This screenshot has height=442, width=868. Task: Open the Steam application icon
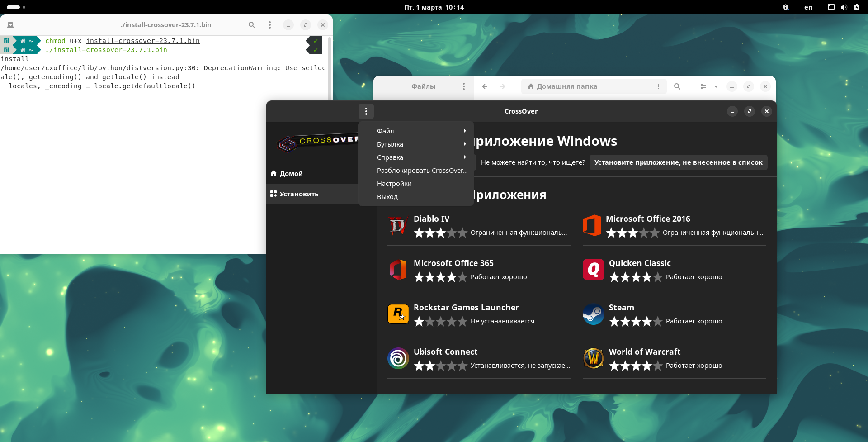point(593,314)
